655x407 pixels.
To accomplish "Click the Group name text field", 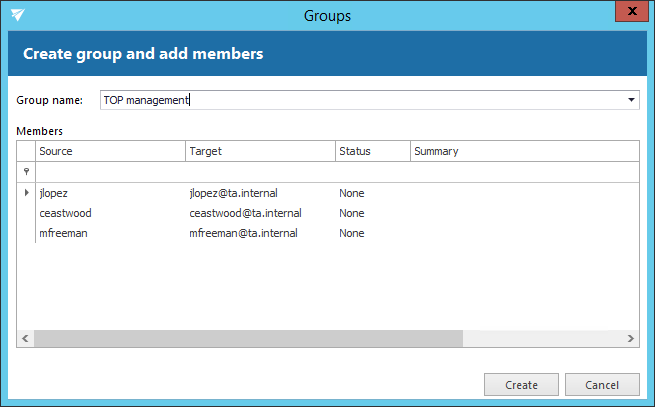I will coord(360,100).
